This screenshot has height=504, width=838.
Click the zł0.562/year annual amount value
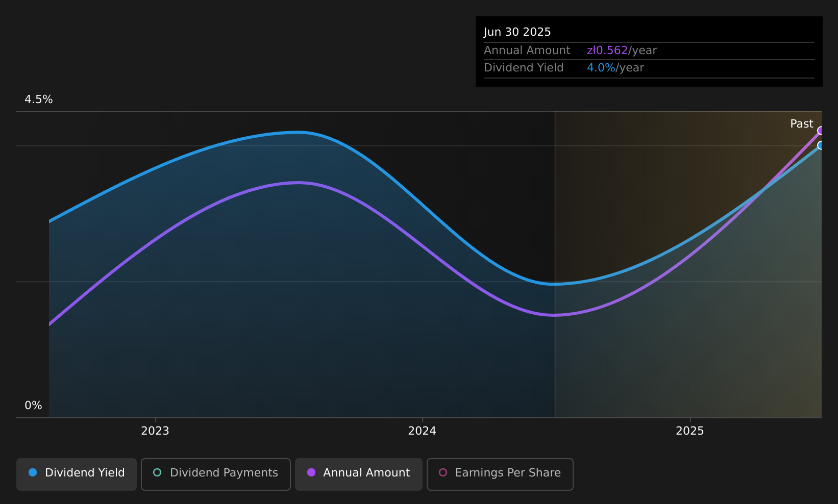(x=622, y=51)
